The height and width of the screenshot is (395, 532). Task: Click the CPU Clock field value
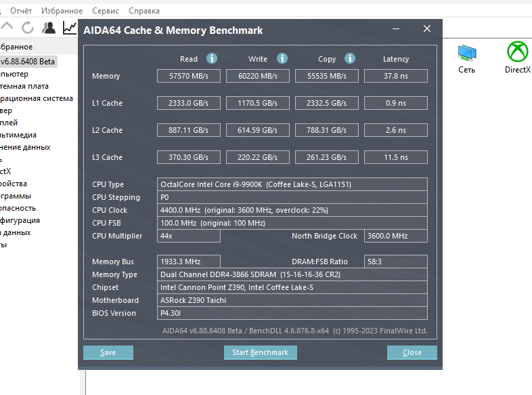tap(292, 210)
